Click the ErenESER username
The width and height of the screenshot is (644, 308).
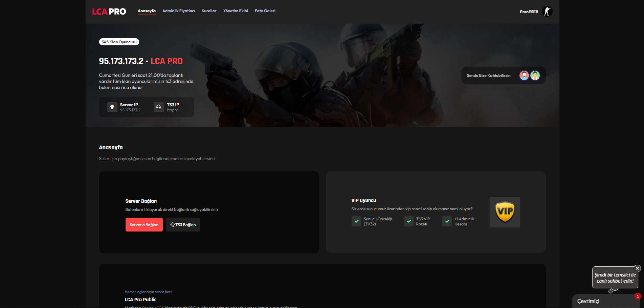coord(529,12)
